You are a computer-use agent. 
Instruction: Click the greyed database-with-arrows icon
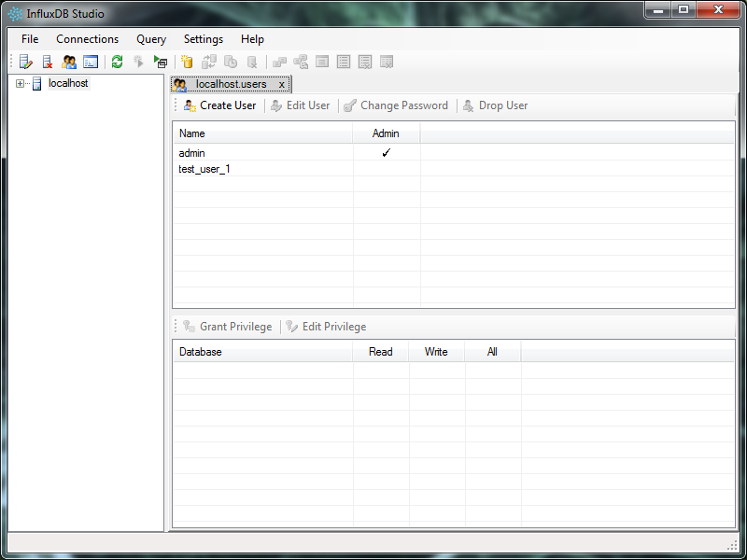click(208, 62)
